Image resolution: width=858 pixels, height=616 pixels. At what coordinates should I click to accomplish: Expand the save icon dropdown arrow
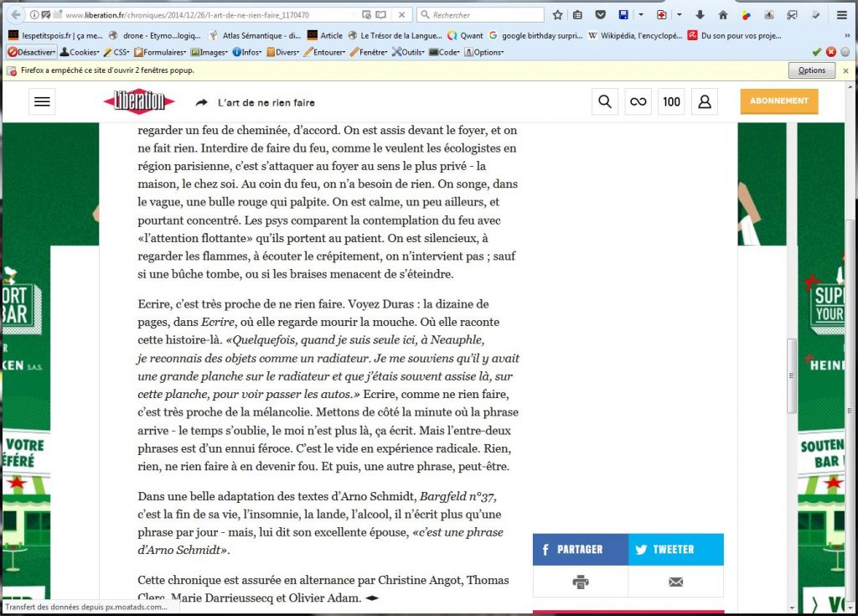coord(640,15)
